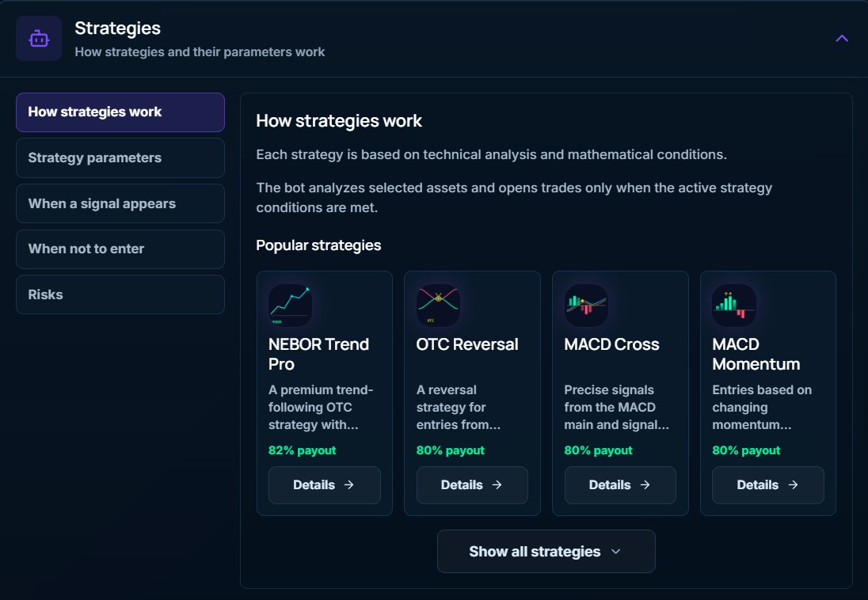Click the MACD Momentum bars icon
Image resolution: width=868 pixels, height=600 pixels.
734,306
